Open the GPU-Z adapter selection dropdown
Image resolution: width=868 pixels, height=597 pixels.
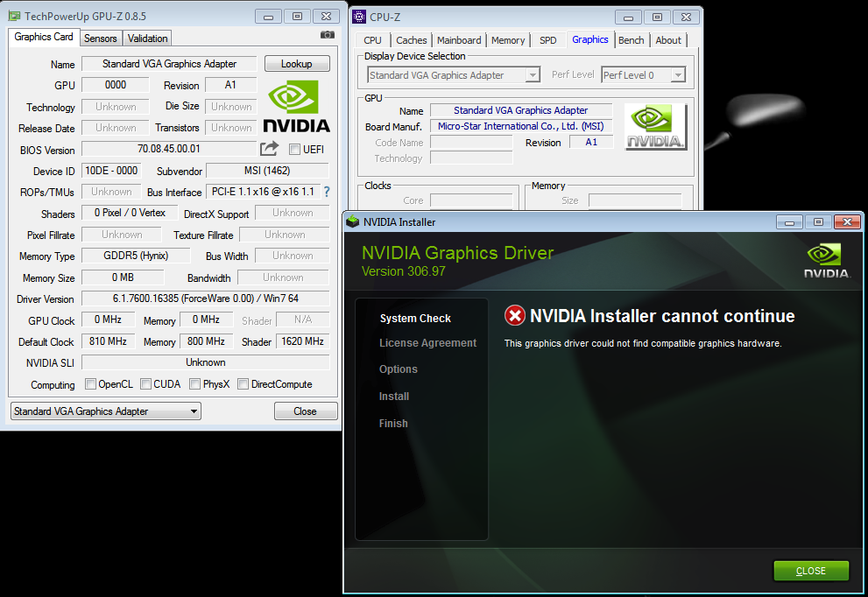[x=106, y=411]
